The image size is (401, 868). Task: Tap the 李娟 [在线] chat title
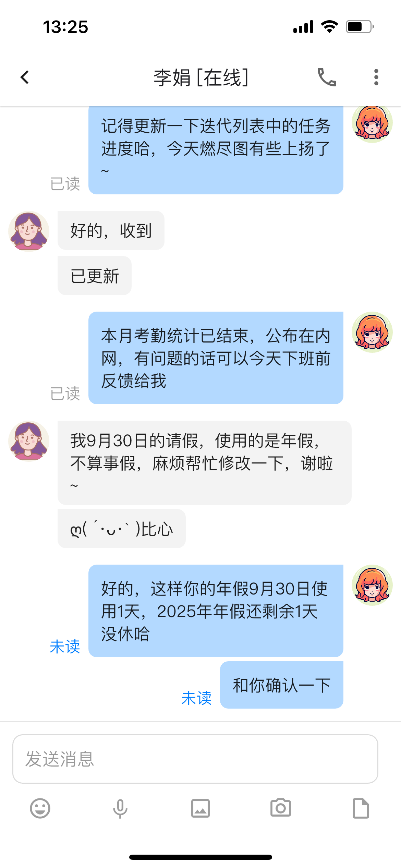click(201, 77)
